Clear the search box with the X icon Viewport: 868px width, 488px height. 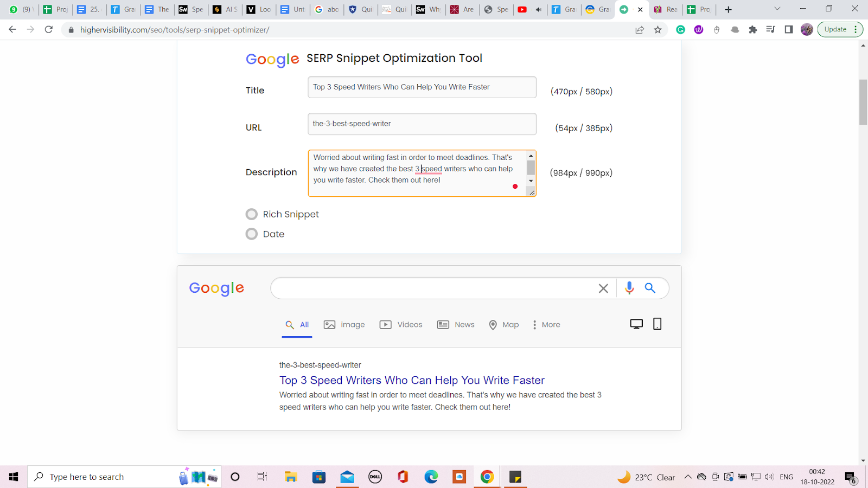pyautogui.click(x=603, y=288)
